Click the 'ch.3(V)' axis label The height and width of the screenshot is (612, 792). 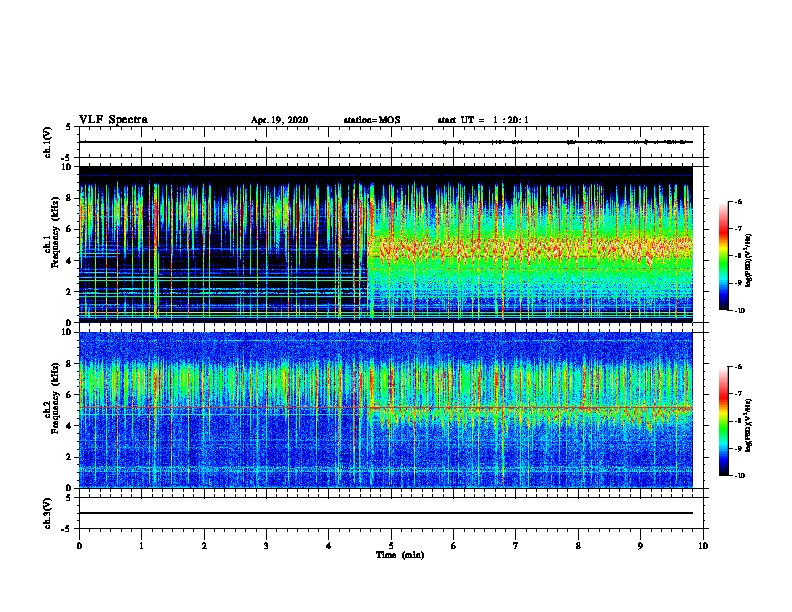coord(48,513)
